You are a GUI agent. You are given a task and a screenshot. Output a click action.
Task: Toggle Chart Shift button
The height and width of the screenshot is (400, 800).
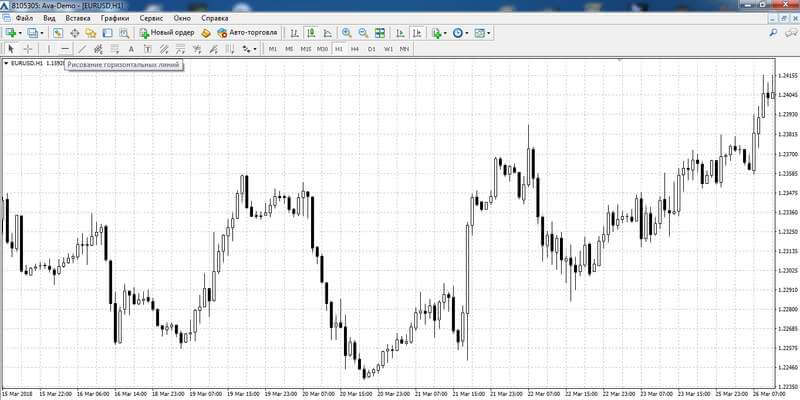pos(417,33)
